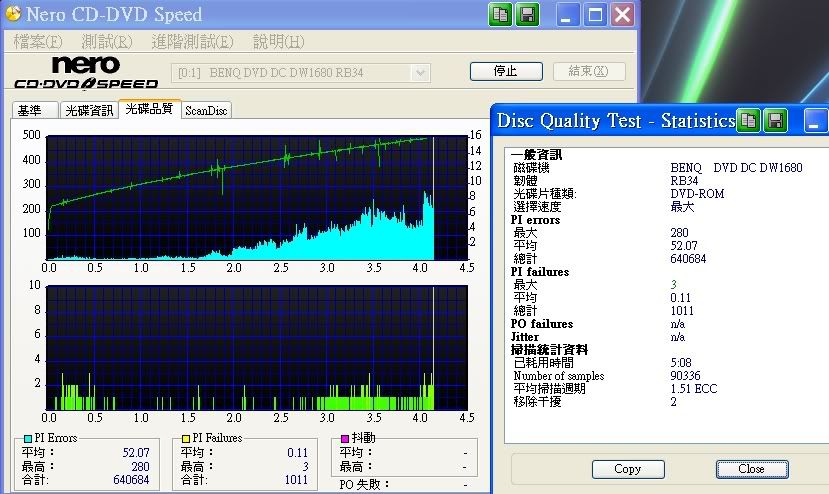Open the 進階測試(E) menu
This screenshot has width=829, height=494.
click(x=192, y=41)
